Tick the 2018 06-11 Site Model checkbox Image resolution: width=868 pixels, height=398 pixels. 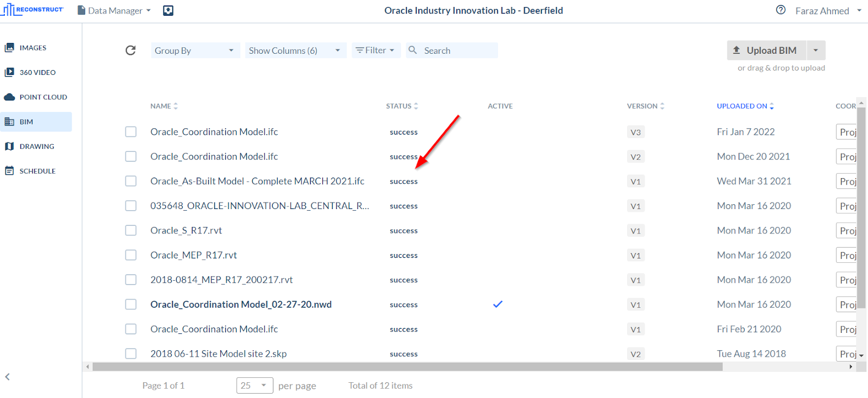tap(131, 353)
